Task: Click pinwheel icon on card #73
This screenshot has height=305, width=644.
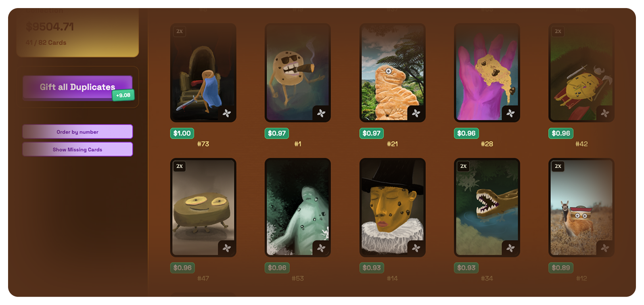Action: 227,113
